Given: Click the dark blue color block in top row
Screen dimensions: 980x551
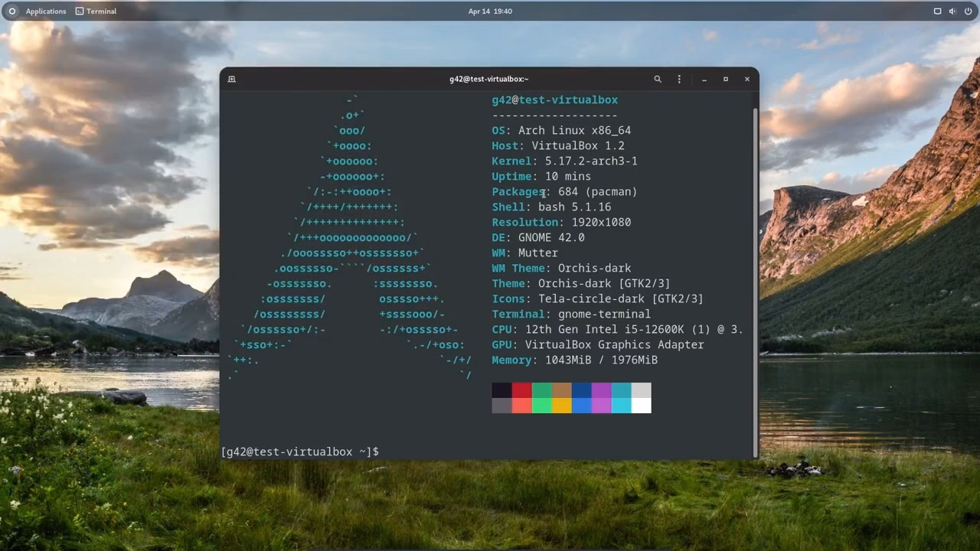Looking at the screenshot, I should [x=581, y=390].
